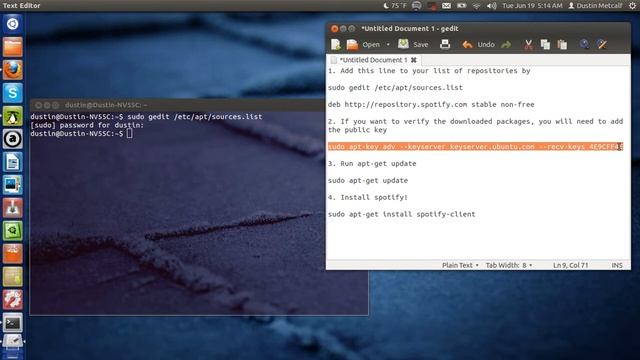Open the black circle 'a' dock app
Viewport: 640px width, 360px height.
(x=13, y=139)
